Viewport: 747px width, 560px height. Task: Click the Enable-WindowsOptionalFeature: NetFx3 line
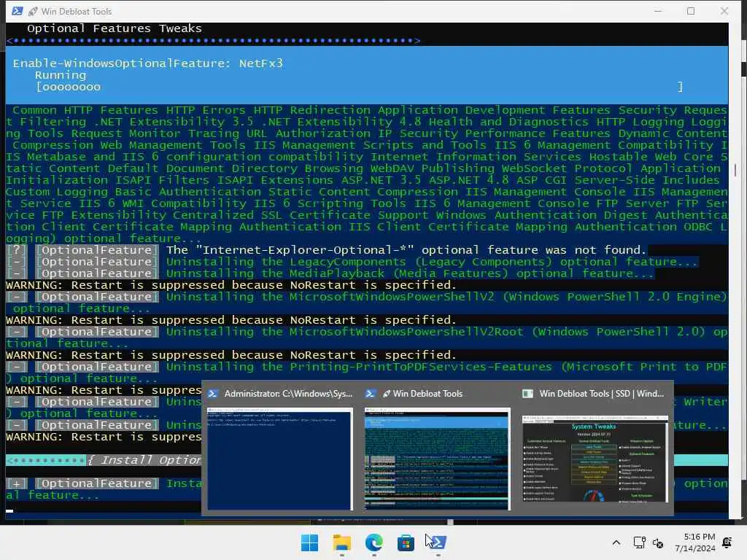147,63
